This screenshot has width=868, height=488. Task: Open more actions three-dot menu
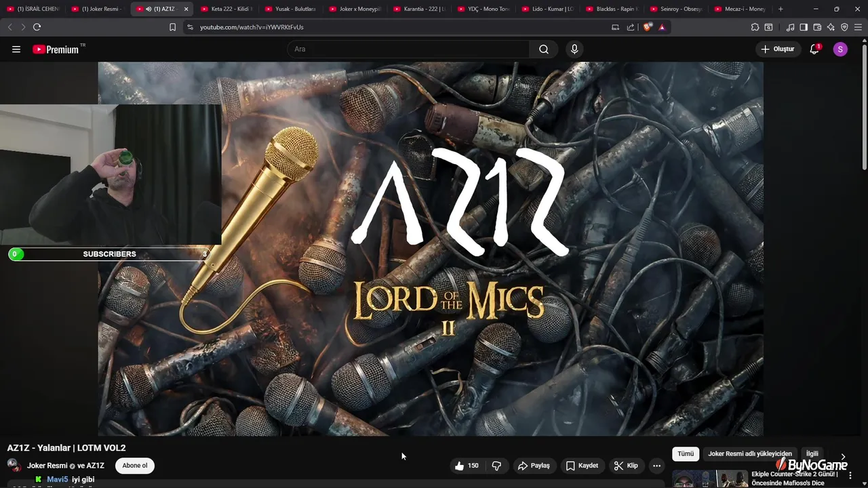tap(656, 466)
